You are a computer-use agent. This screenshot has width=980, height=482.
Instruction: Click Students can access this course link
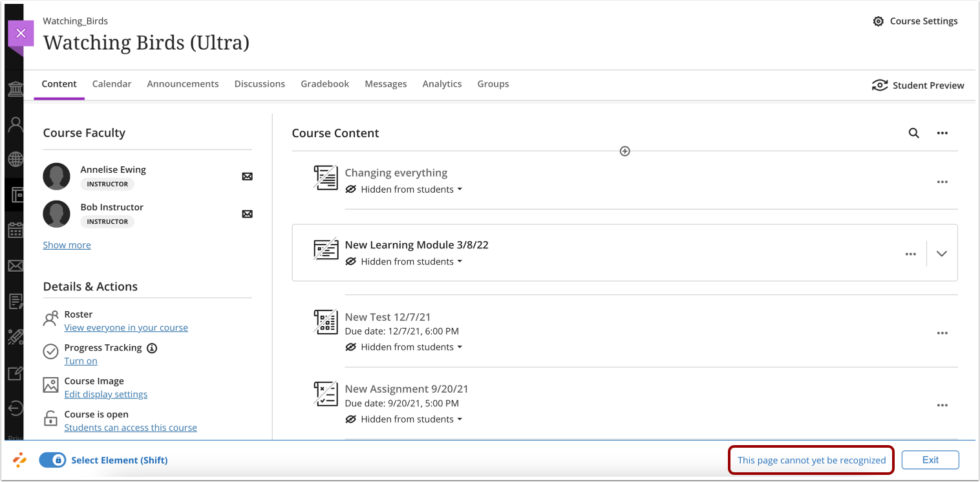coord(131,428)
